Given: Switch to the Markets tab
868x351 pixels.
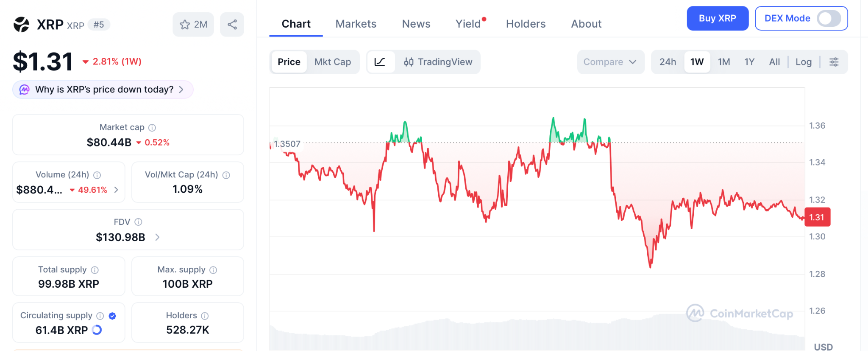Looking at the screenshot, I should click(356, 24).
